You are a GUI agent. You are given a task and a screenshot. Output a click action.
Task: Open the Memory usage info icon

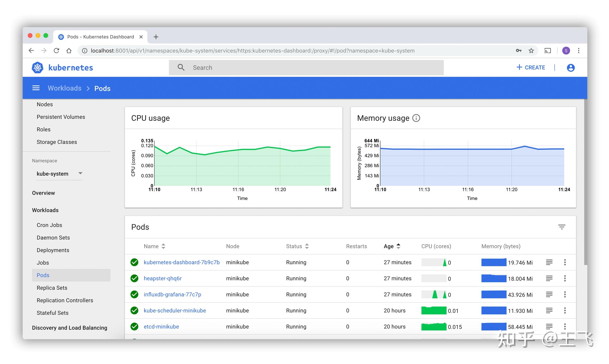tap(416, 118)
